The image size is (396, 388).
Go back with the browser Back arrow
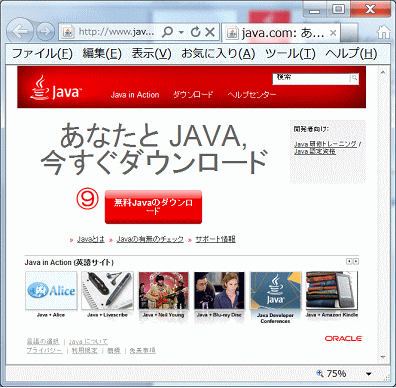[x=20, y=32]
